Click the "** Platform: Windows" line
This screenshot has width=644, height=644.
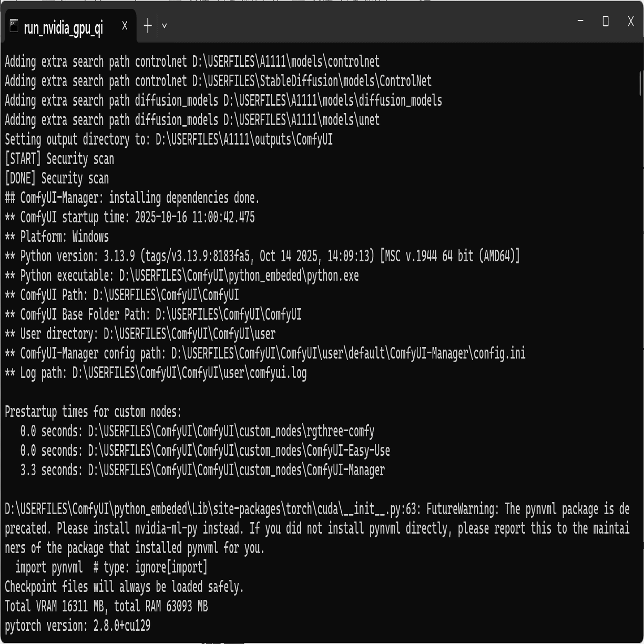57,237
